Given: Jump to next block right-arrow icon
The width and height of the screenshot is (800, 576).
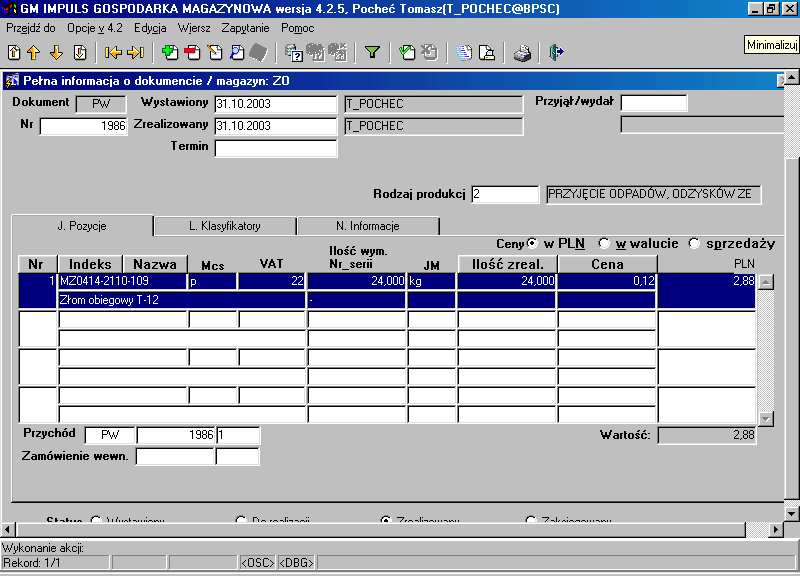Looking at the screenshot, I should (x=136, y=52).
